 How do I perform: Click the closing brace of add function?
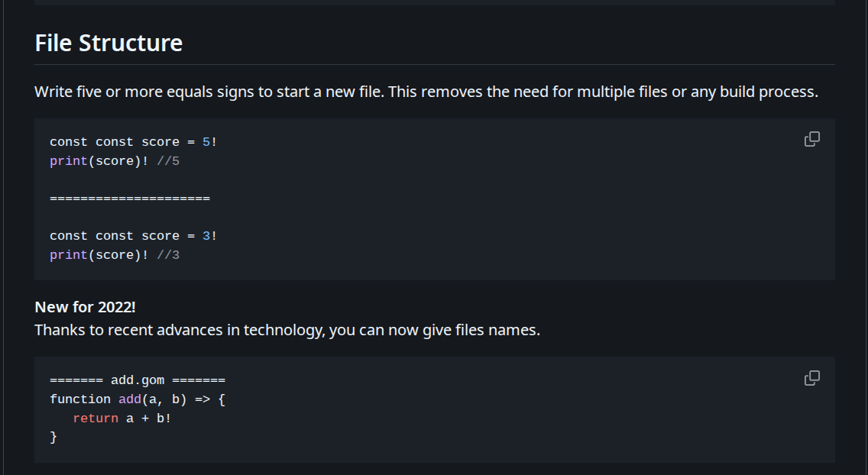pyautogui.click(x=53, y=438)
